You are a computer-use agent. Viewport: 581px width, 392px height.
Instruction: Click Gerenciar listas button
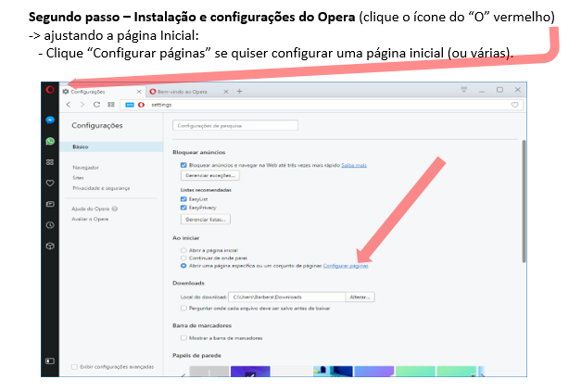(206, 220)
